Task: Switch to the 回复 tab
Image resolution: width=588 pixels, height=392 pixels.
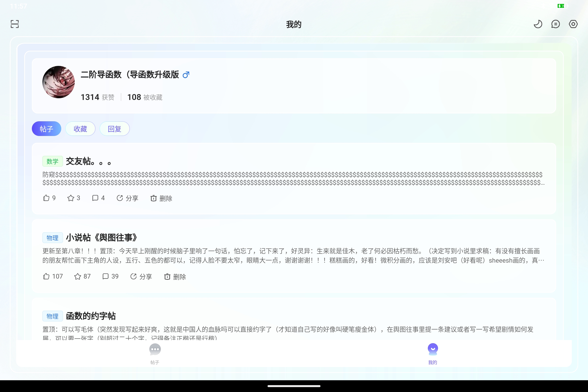Action: [114, 129]
